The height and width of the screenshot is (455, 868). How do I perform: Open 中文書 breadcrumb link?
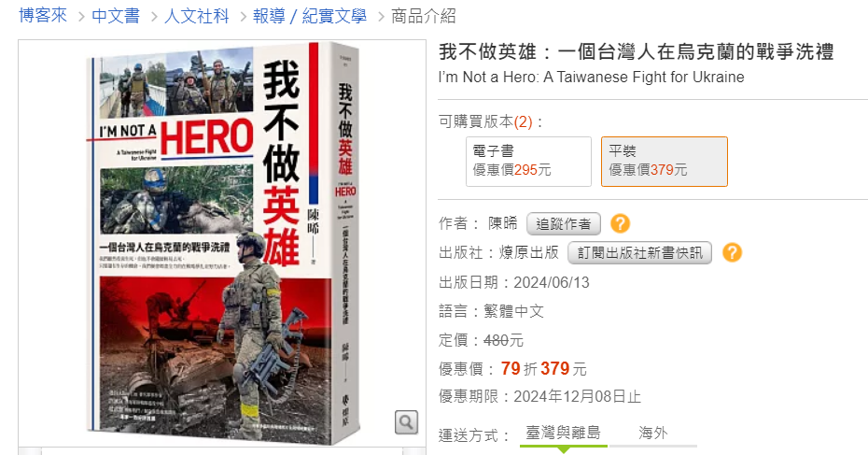pos(116,16)
